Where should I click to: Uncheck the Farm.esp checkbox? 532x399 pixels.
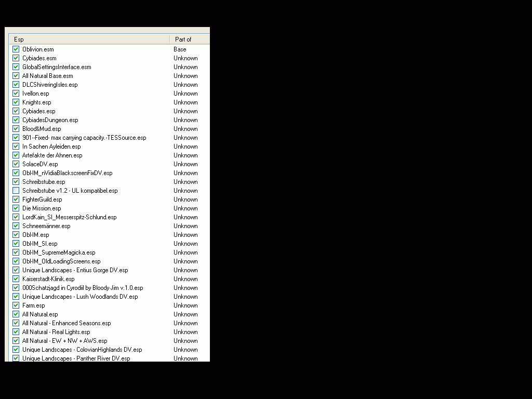click(x=16, y=305)
